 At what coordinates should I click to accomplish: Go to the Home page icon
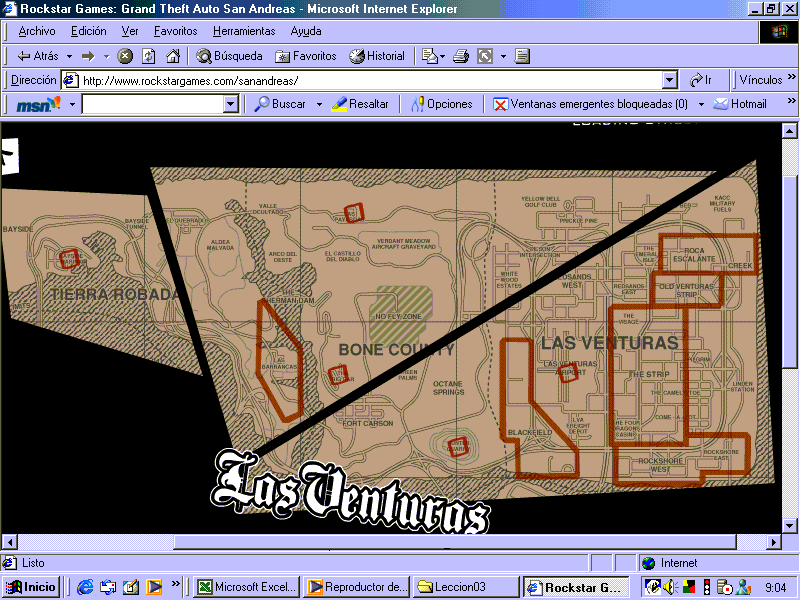tap(173, 56)
